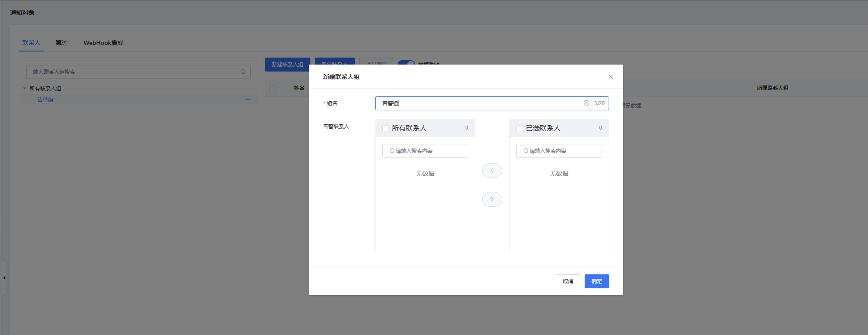
Task: Check the 已选联系人 select-all checkbox
Action: click(x=519, y=128)
